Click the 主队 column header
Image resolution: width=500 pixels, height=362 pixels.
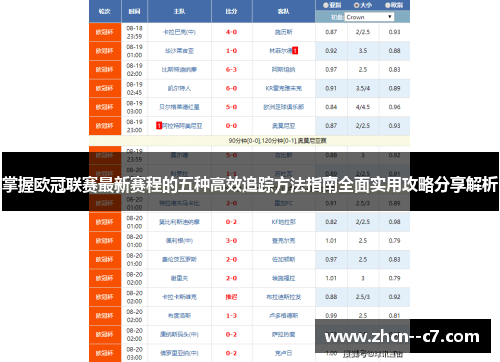point(179,11)
